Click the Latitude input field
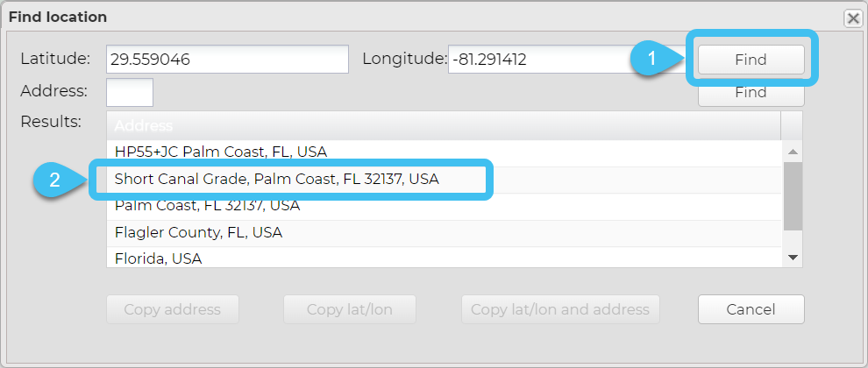The height and width of the screenshot is (368, 868). click(227, 60)
